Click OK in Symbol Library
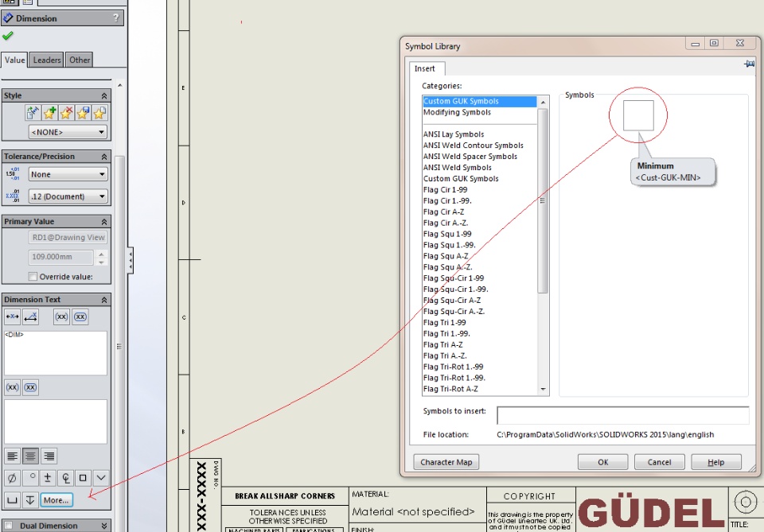 tap(602, 462)
